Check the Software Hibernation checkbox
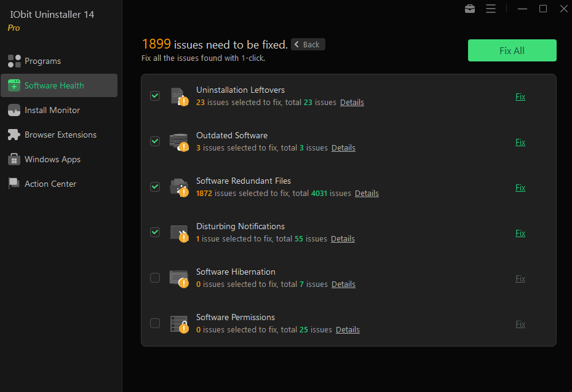Image resolution: width=572 pixels, height=392 pixels. tap(155, 278)
